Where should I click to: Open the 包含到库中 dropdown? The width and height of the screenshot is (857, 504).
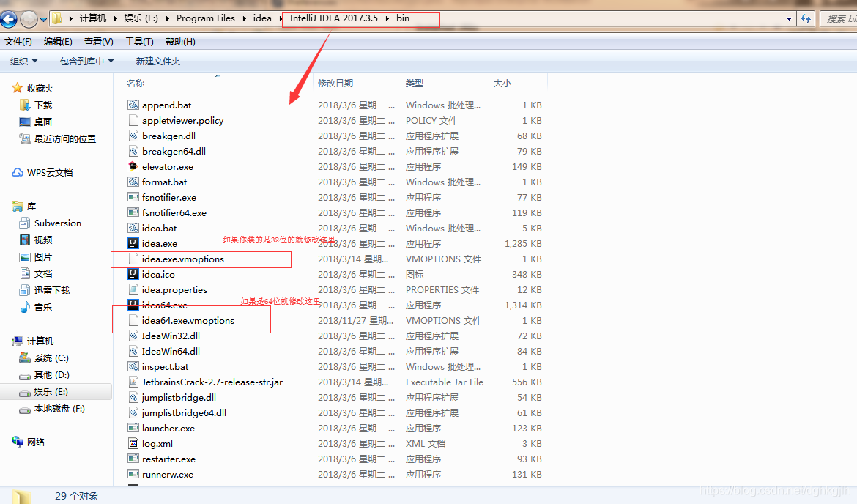pos(86,62)
